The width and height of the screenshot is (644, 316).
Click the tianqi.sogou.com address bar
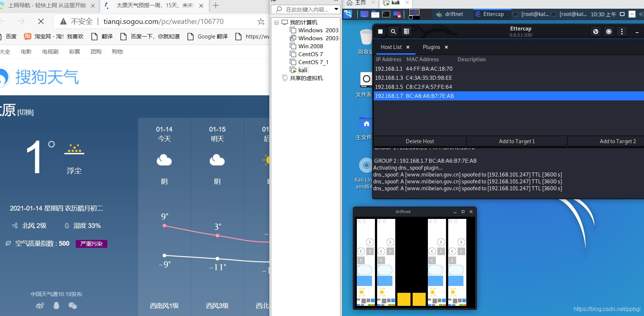[164, 21]
